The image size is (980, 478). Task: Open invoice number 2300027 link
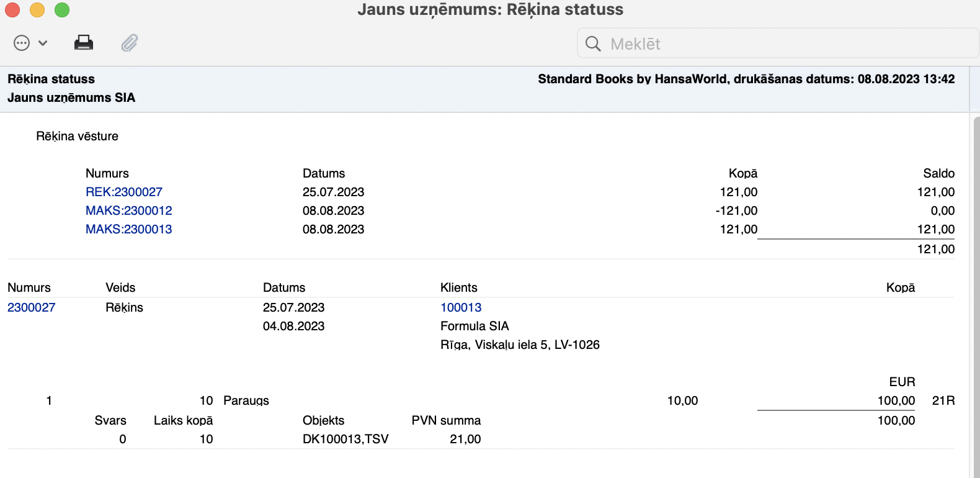tap(32, 307)
